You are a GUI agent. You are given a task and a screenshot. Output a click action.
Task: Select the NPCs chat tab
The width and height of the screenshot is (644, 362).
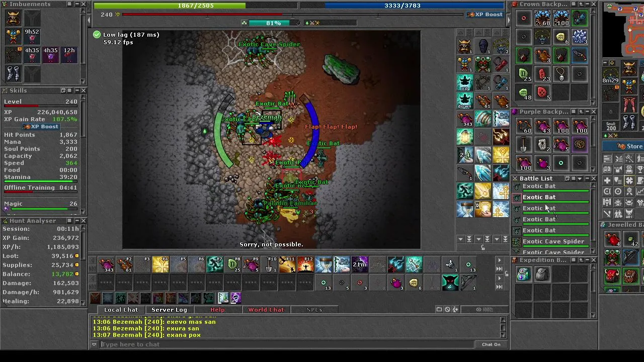314,310
